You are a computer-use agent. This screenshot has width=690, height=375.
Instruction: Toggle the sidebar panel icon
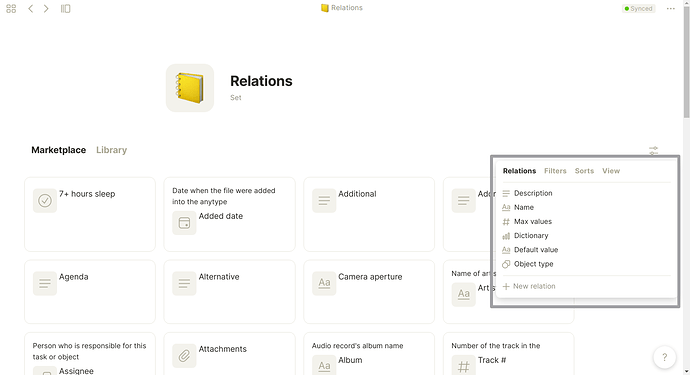(x=66, y=8)
